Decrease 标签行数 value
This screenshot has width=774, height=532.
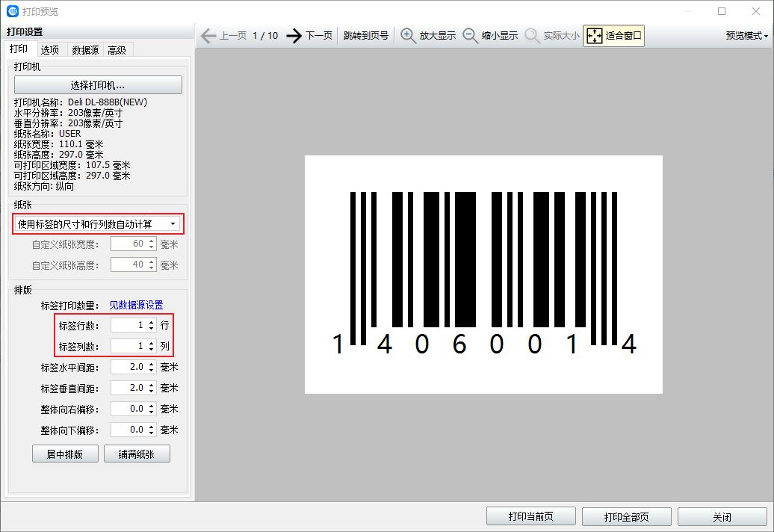(151, 328)
